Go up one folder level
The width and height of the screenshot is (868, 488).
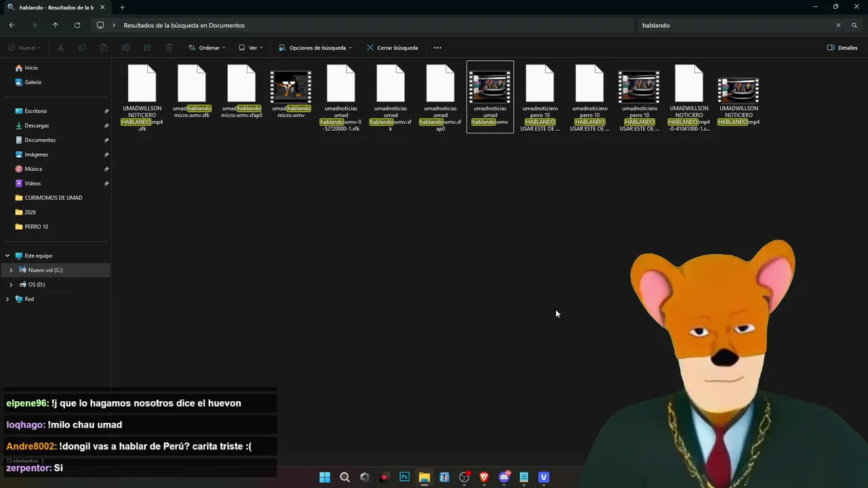click(56, 25)
